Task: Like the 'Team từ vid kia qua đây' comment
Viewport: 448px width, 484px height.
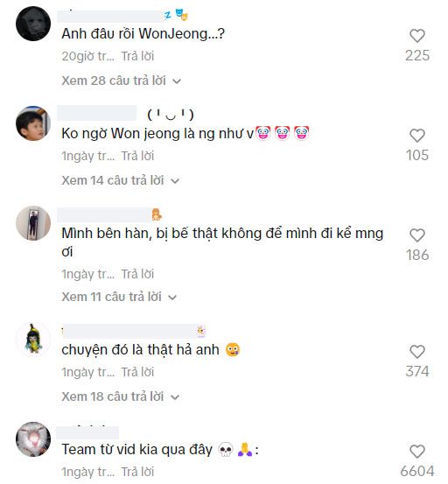Action: click(x=417, y=452)
